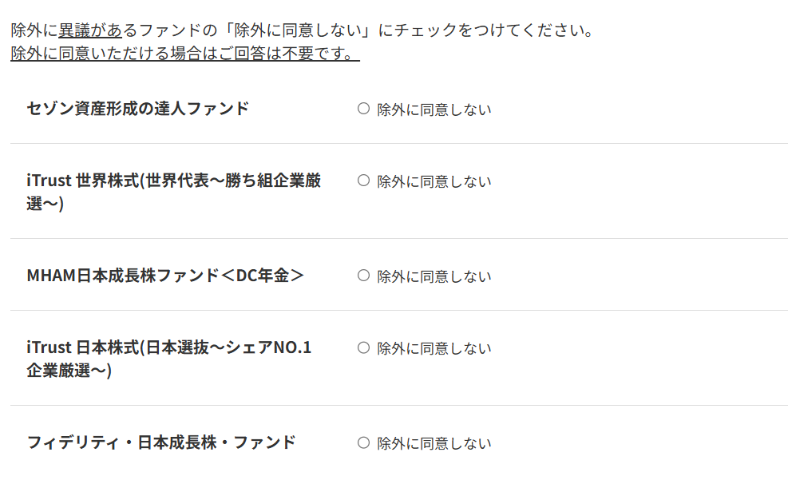Click the fund name iTrust 日本株式(日本選抜～シェアNO.1企業厳選～)
The height and width of the screenshot is (489, 806).
pyautogui.click(x=169, y=358)
